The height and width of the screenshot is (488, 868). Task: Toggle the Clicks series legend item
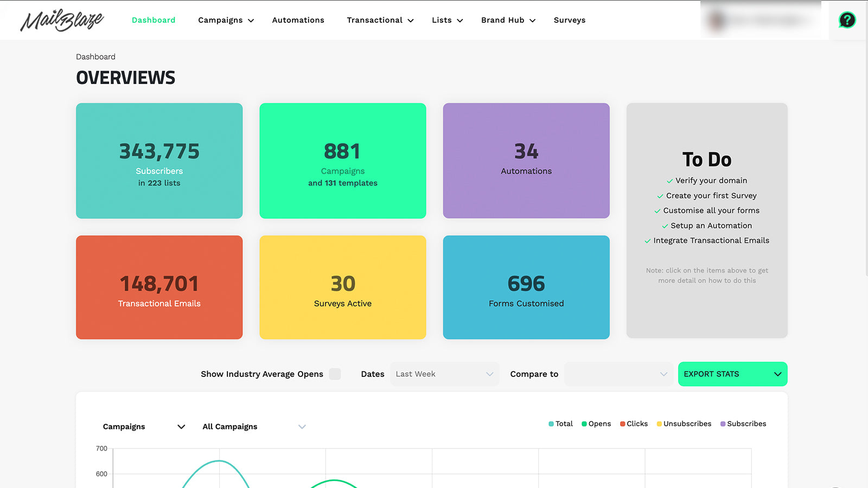point(634,424)
